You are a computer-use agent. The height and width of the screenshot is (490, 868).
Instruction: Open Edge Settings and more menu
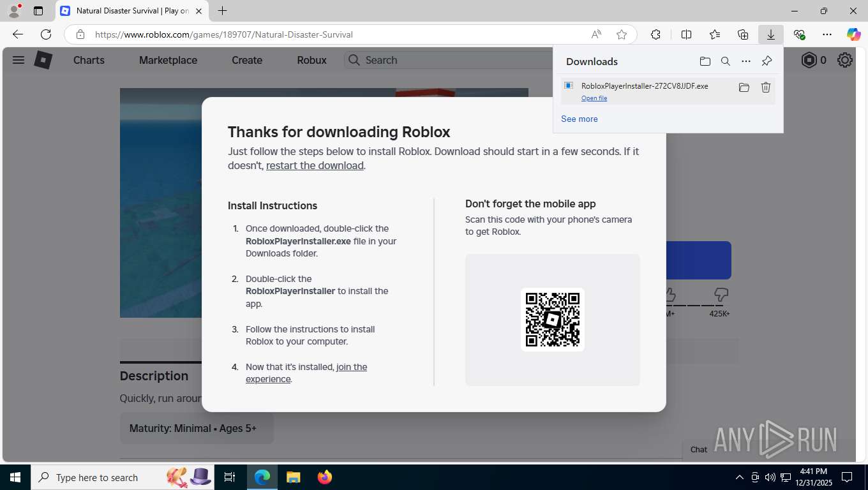pyautogui.click(x=827, y=34)
